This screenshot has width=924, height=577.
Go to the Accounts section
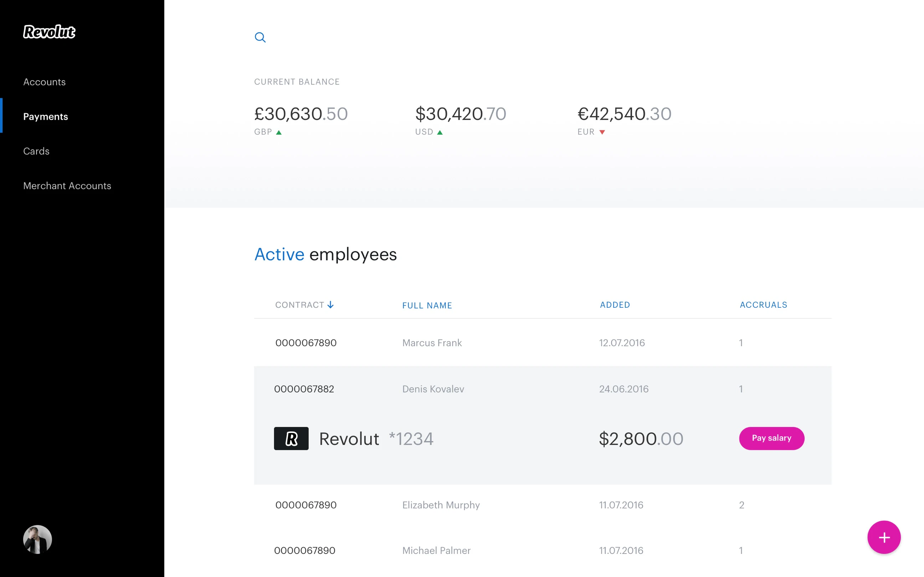[x=44, y=82]
